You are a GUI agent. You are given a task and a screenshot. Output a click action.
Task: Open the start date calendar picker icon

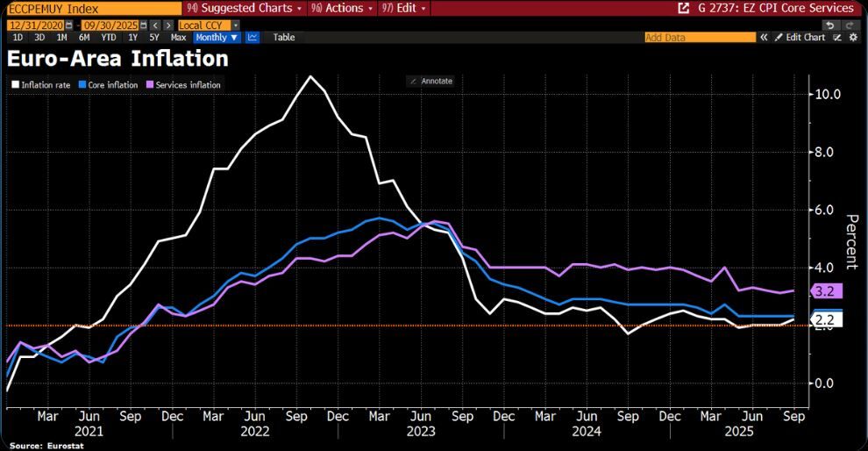(69, 25)
